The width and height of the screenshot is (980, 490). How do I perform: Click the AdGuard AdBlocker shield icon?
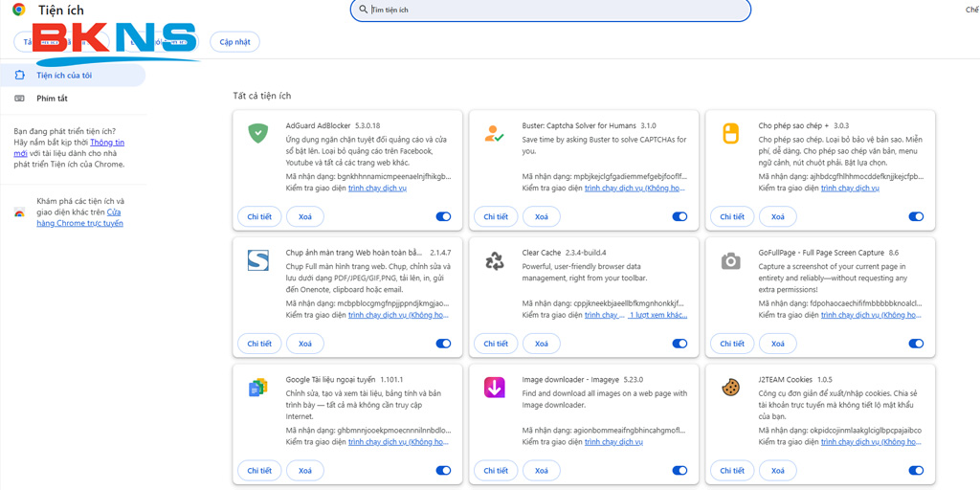click(x=258, y=133)
